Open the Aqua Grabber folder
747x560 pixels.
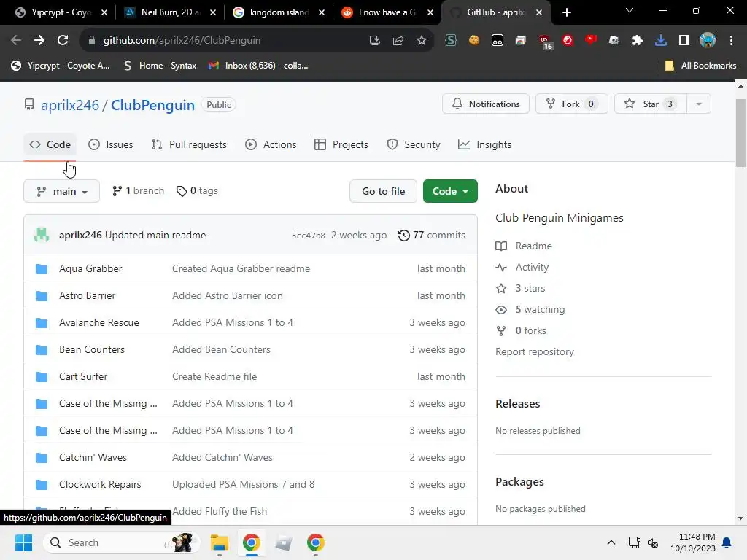[x=90, y=268]
